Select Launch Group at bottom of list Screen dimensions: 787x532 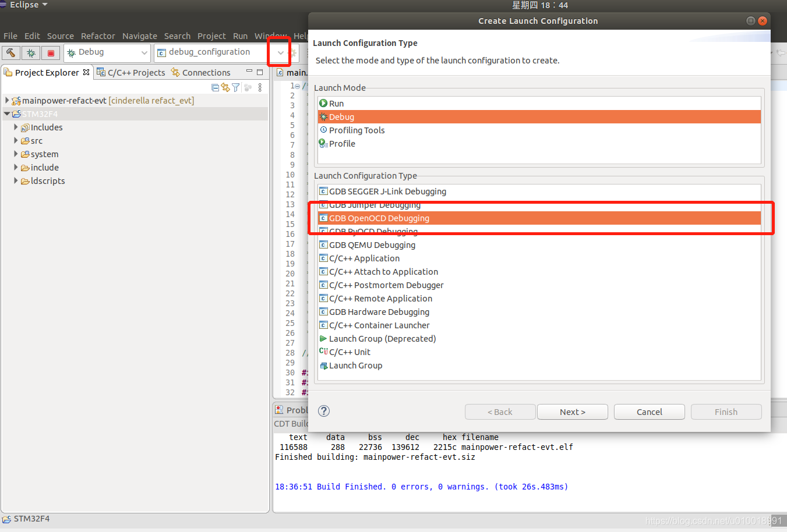[539, 365]
